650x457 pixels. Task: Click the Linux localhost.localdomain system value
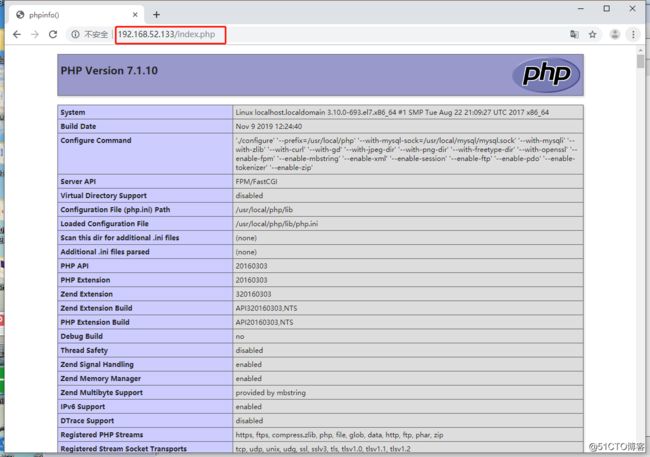coord(392,112)
